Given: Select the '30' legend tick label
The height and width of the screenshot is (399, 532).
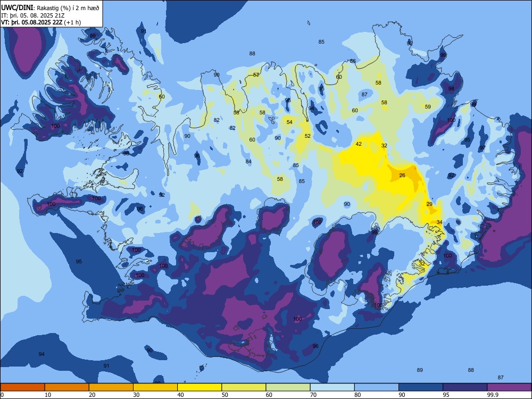Looking at the screenshot, I should click(136, 395).
